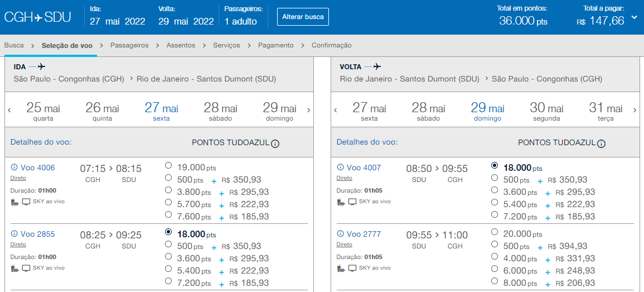Click Ida date 27 mai 2022 in header

pos(118,21)
